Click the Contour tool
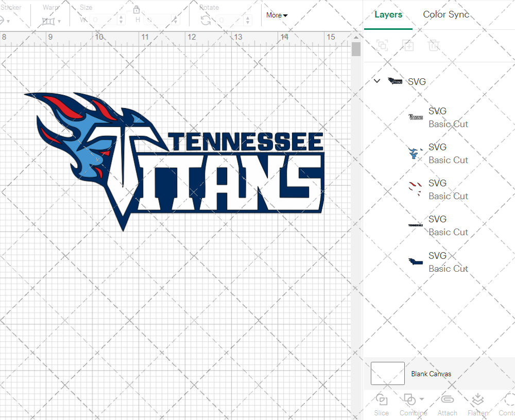Screen dimensions: 515x420 [507, 405]
